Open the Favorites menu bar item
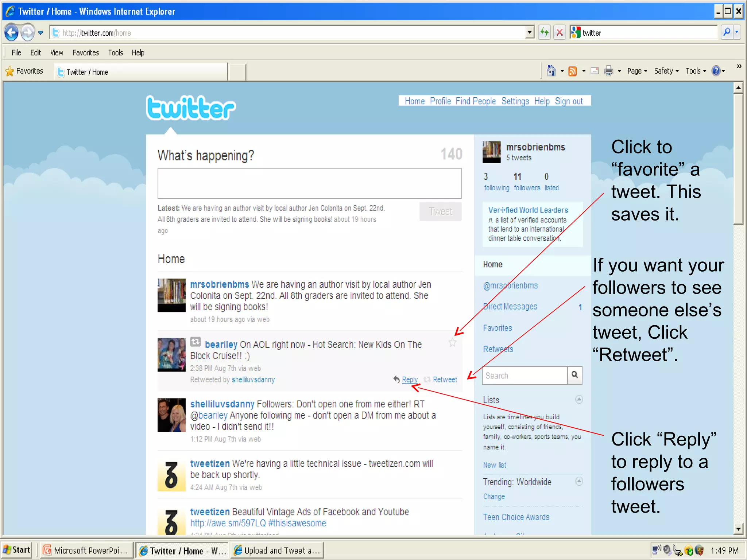Screen dimensions: 747x560 click(85, 52)
